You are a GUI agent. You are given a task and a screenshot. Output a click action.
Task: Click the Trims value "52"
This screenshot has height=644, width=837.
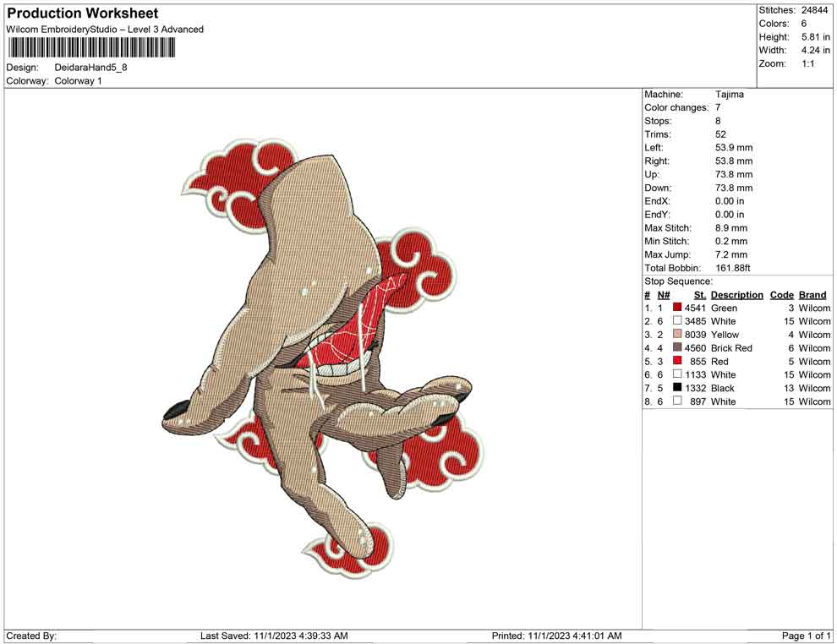720,134
